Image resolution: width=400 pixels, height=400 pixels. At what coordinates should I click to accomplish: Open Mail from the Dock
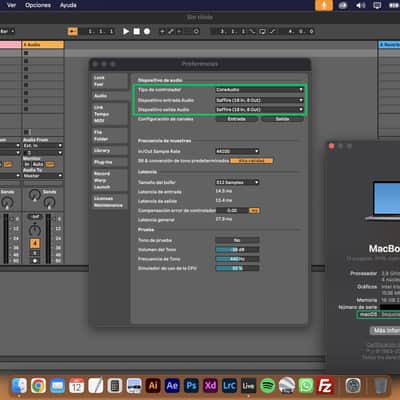[x=58, y=386]
